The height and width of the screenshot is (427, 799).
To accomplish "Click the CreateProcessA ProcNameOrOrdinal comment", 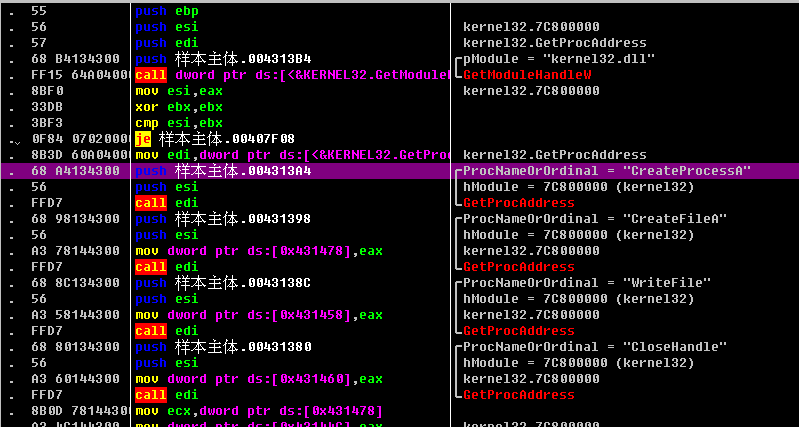I will click(x=607, y=171).
